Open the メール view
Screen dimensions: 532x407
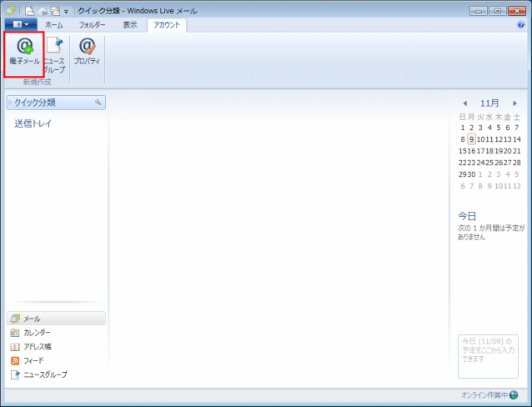(x=56, y=319)
